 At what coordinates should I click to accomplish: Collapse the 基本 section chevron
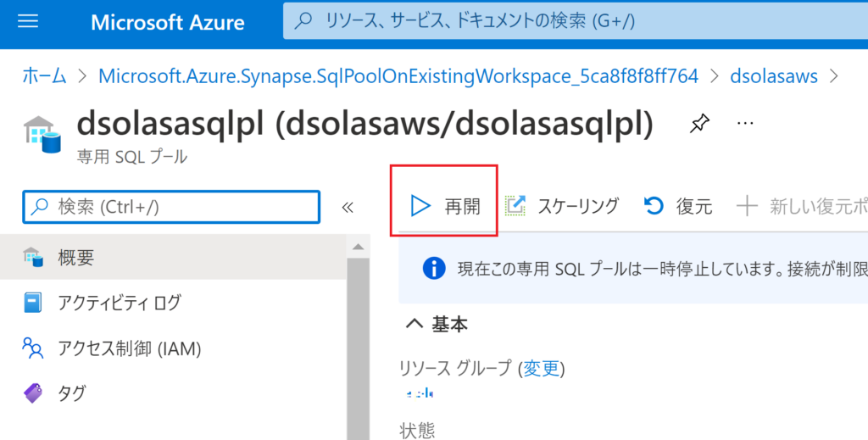coord(415,325)
